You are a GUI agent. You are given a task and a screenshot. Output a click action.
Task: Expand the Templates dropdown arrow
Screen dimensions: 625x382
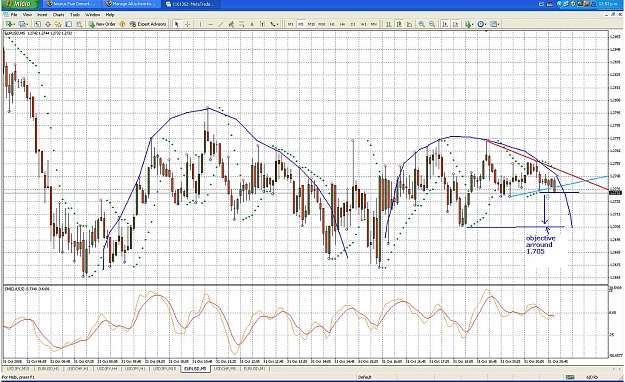[x=499, y=25]
